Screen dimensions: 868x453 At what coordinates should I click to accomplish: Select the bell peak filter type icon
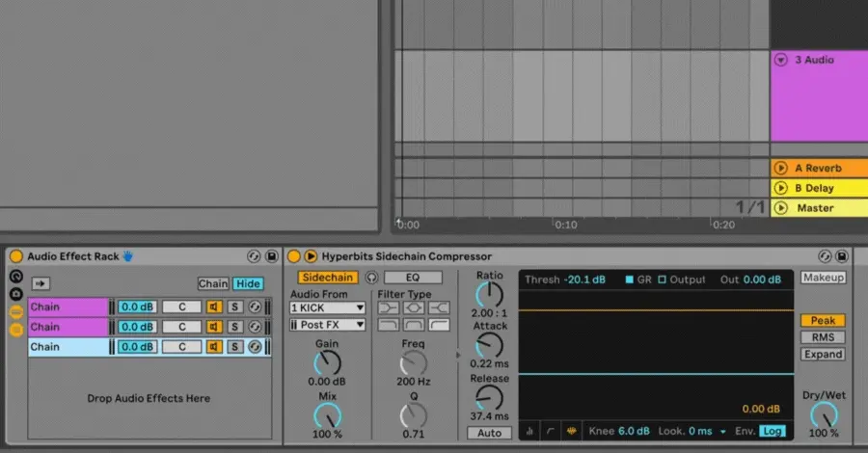414,307
